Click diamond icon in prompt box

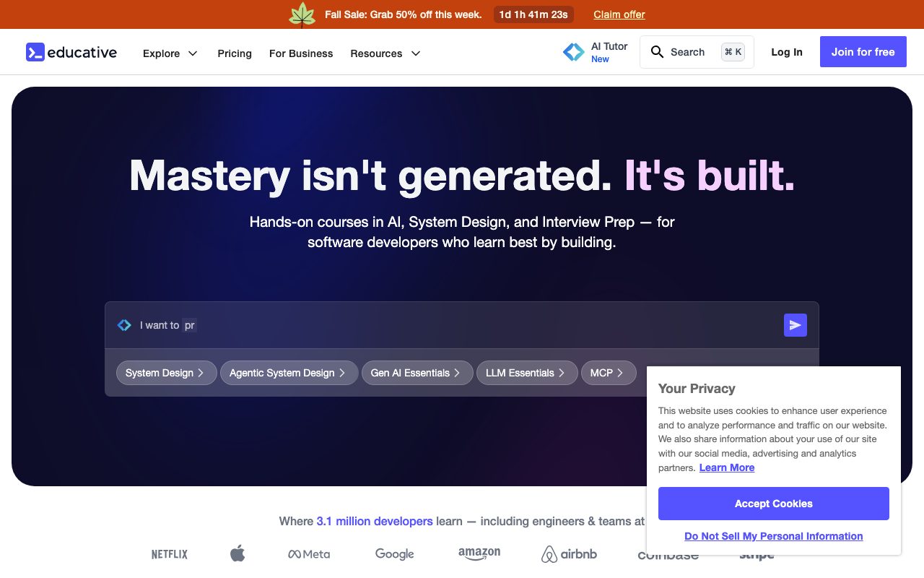pyautogui.click(x=124, y=325)
